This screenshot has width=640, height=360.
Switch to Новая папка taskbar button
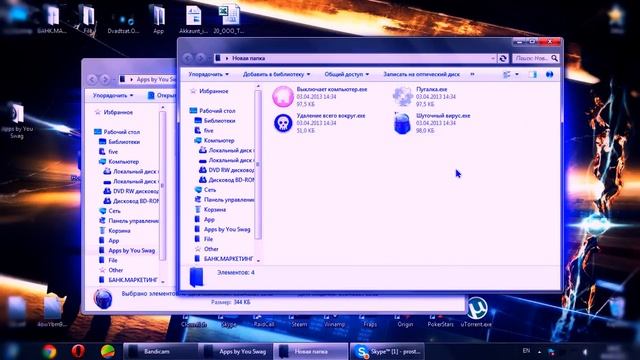[310, 351]
